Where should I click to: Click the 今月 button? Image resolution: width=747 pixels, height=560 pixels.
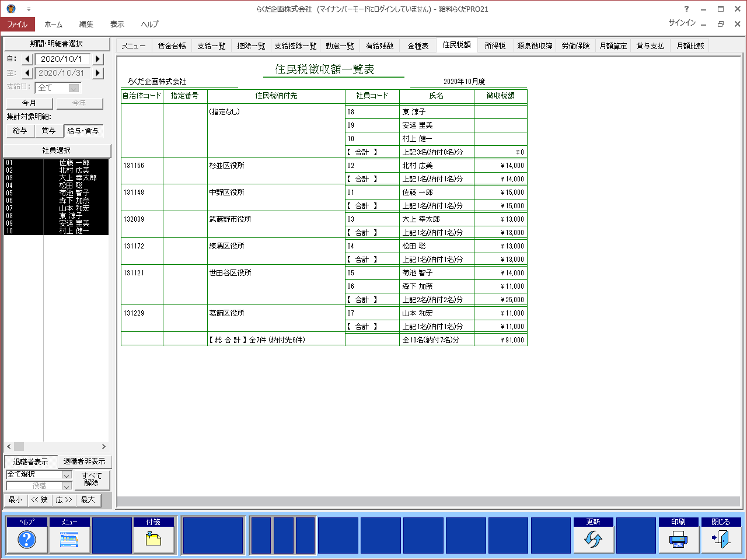tap(29, 103)
